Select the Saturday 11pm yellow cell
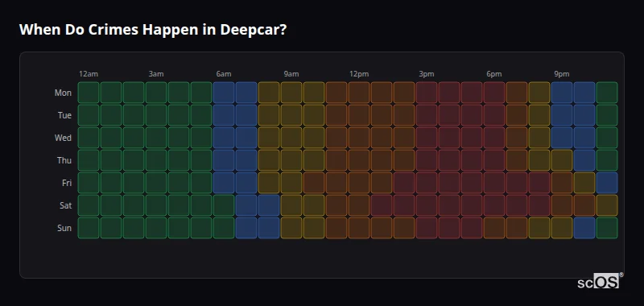 click(607, 205)
